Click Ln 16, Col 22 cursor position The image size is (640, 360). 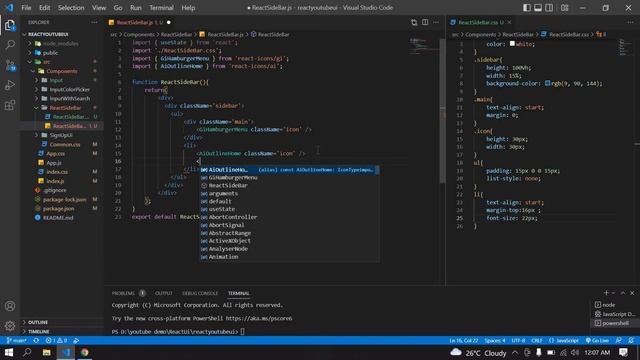point(464,340)
